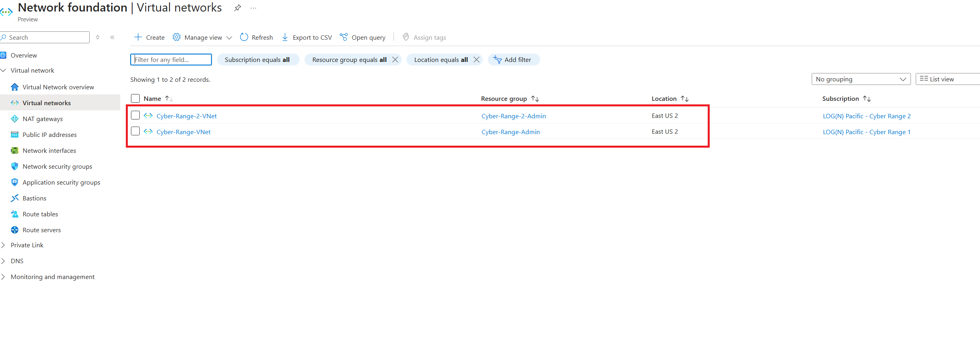Focus the sidebar Search box
The image size is (980, 360).
tap(45, 37)
